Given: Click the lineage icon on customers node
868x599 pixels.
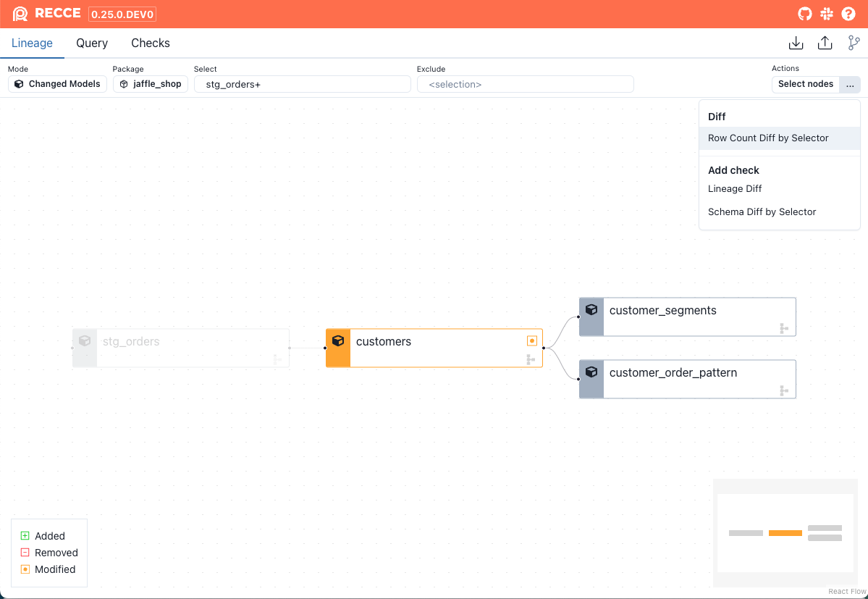Looking at the screenshot, I should pos(531,359).
